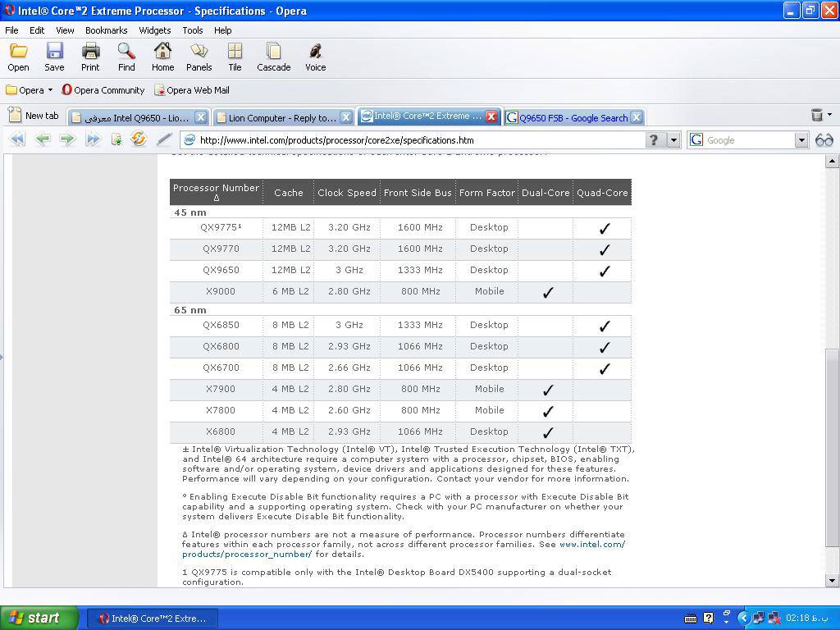The width and height of the screenshot is (840, 630).
Task: Tile the windows with Tile icon
Action: [235, 57]
